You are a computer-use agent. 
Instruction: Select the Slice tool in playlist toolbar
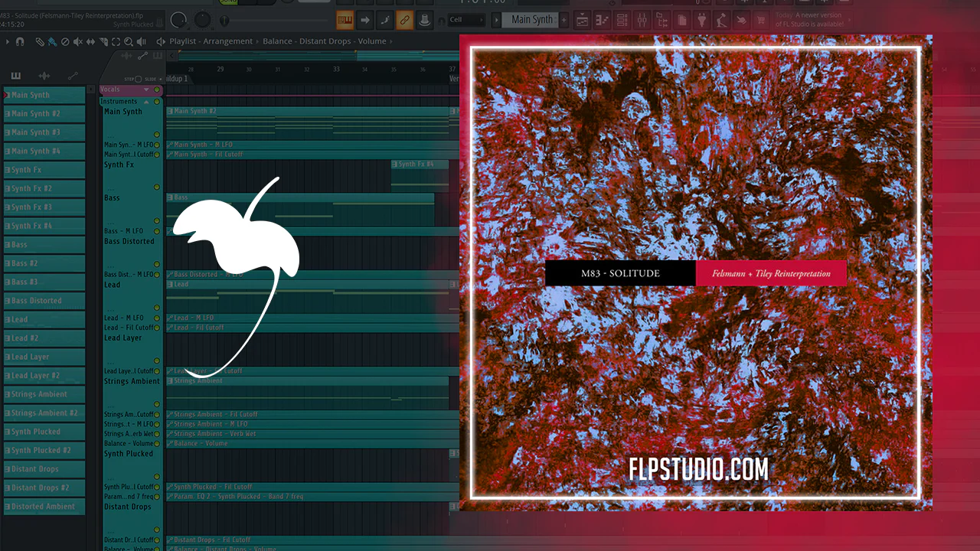103,41
